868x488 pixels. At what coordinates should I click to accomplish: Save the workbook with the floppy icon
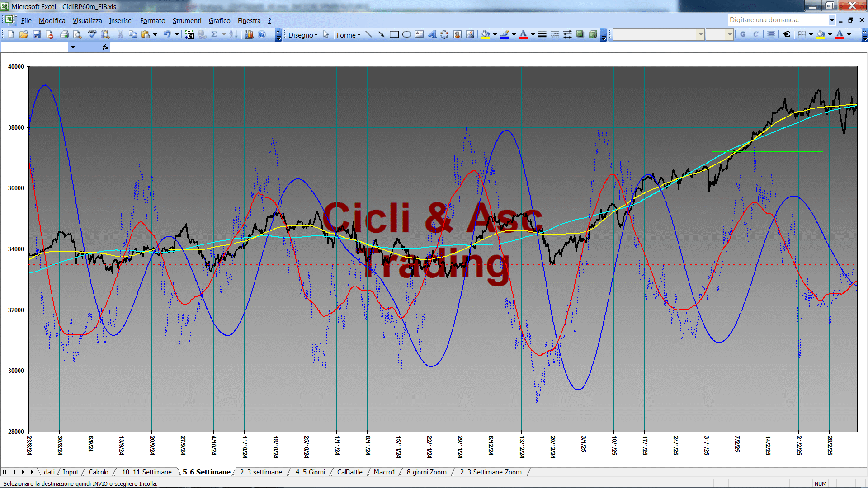tap(37, 34)
